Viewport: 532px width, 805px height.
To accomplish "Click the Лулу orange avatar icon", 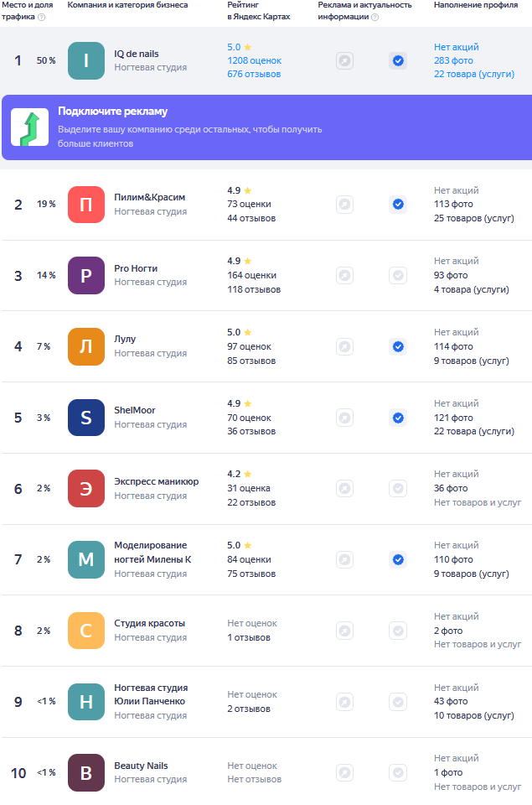I will 86,346.
